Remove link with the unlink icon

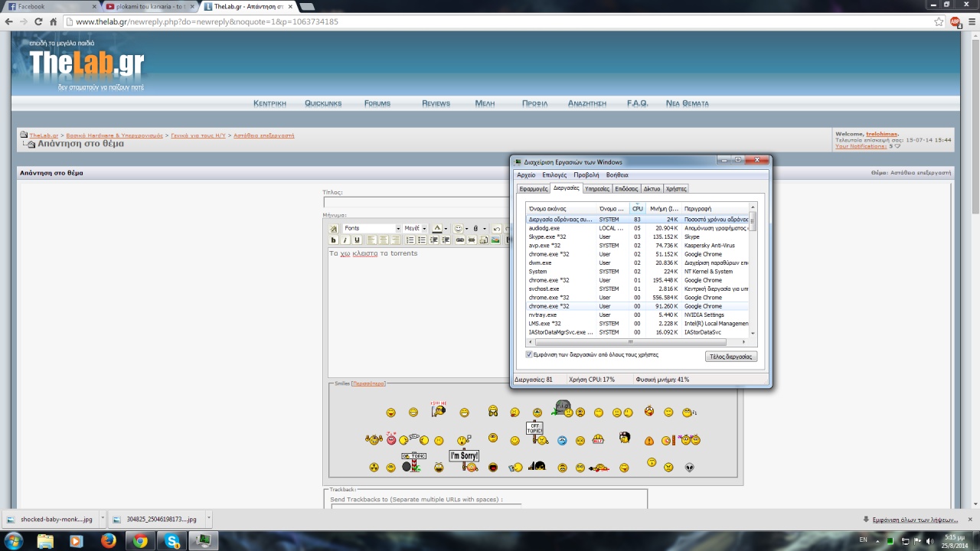[x=472, y=240]
